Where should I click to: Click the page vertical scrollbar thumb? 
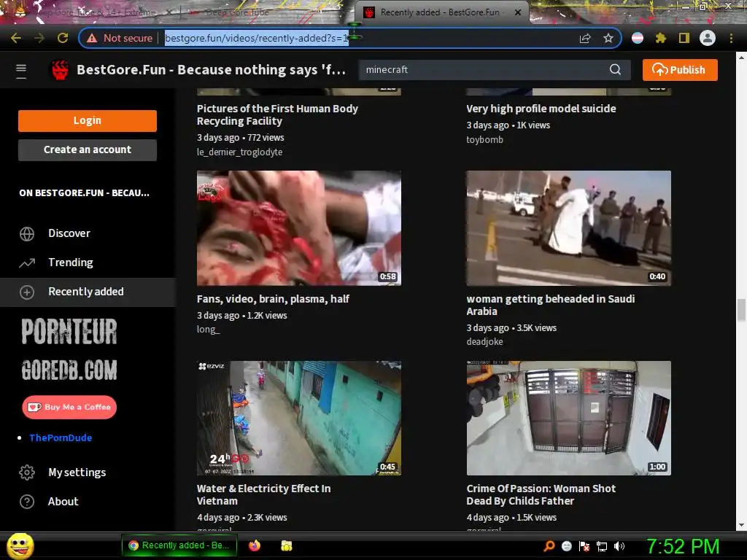pyautogui.click(x=741, y=310)
